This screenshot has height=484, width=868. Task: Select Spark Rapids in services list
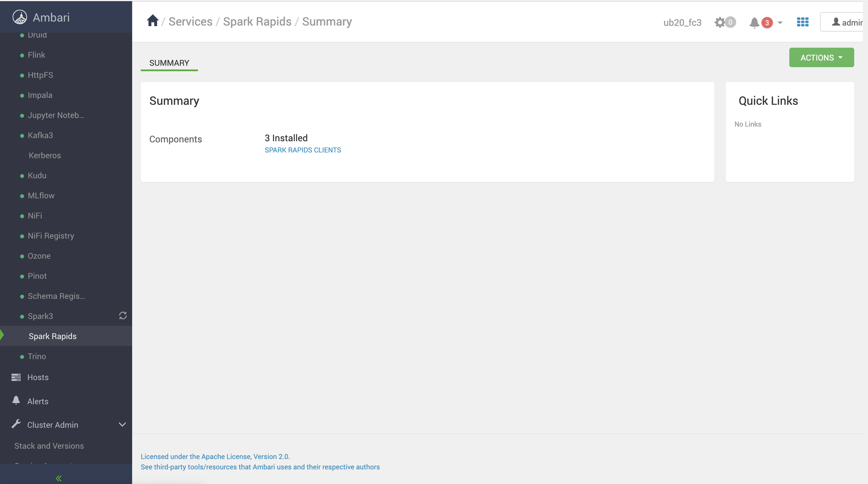tap(53, 336)
